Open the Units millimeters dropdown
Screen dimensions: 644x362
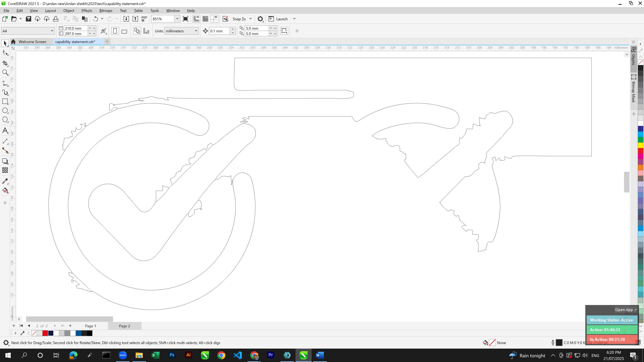pyautogui.click(x=196, y=31)
